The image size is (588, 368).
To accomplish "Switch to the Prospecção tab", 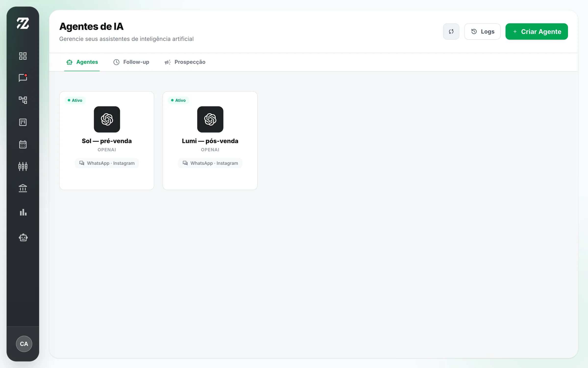I will 185,62.
